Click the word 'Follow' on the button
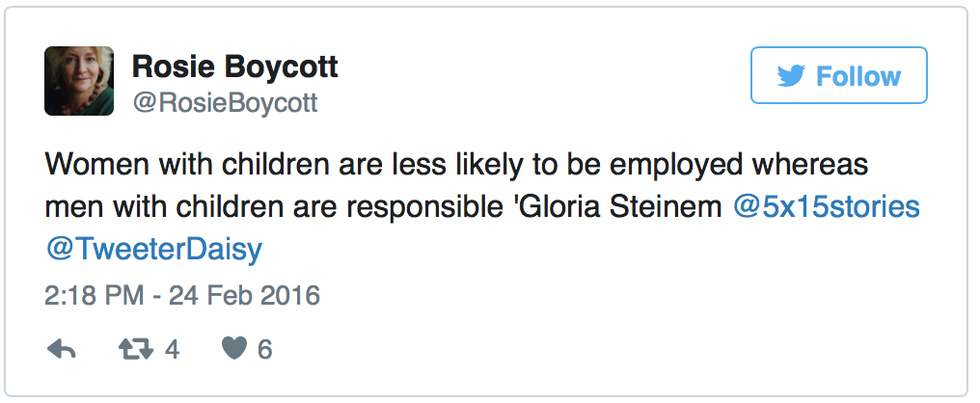The width and height of the screenshot is (980, 403). coord(858,77)
